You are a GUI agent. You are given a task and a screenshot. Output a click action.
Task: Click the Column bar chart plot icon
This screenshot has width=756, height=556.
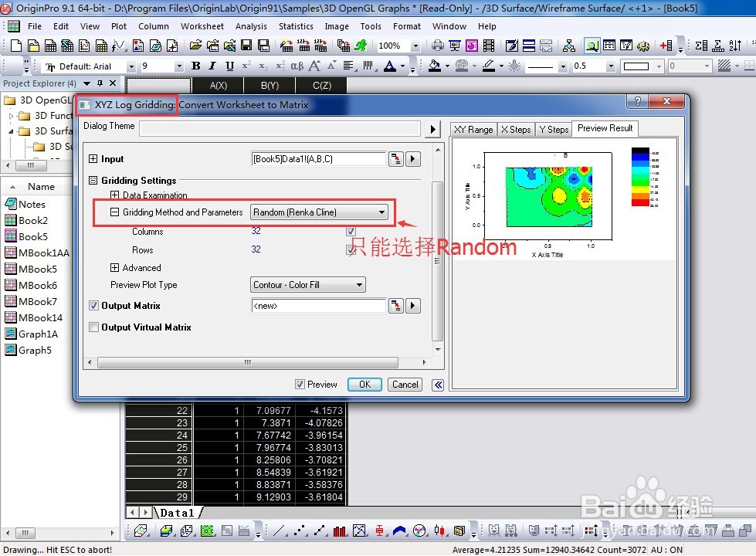click(340, 531)
